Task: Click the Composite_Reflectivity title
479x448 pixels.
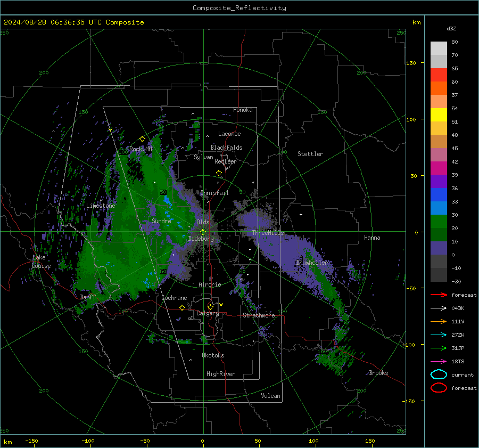Action: point(240,8)
